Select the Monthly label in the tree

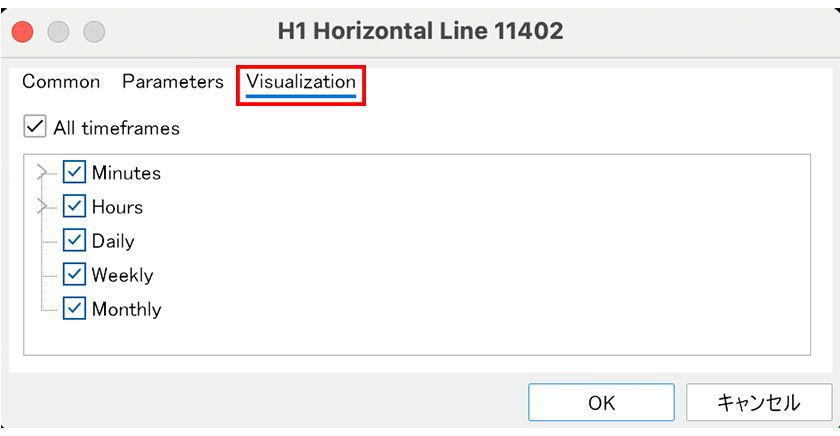(126, 309)
